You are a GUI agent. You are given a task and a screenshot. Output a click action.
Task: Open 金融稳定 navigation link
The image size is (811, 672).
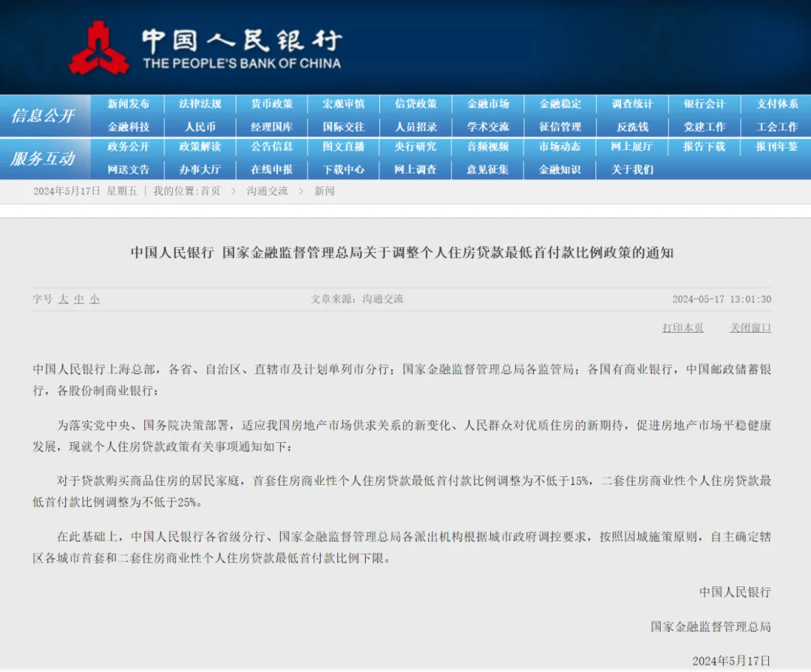pos(560,104)
